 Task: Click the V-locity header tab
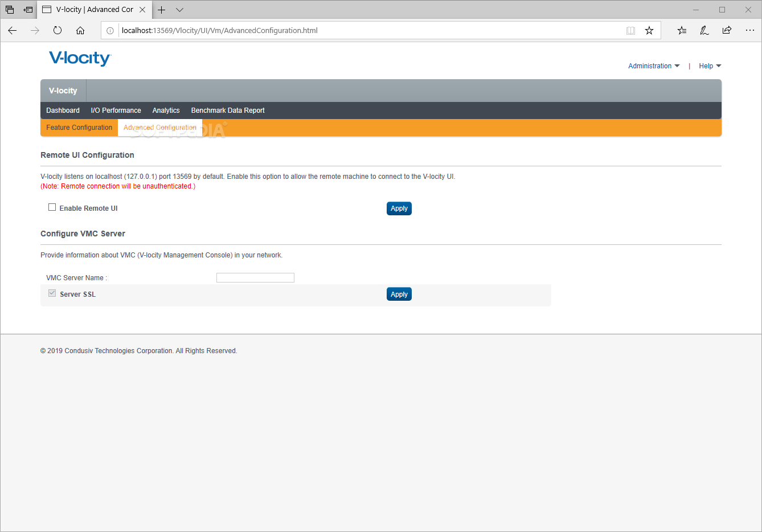click(x=63, y=91)
